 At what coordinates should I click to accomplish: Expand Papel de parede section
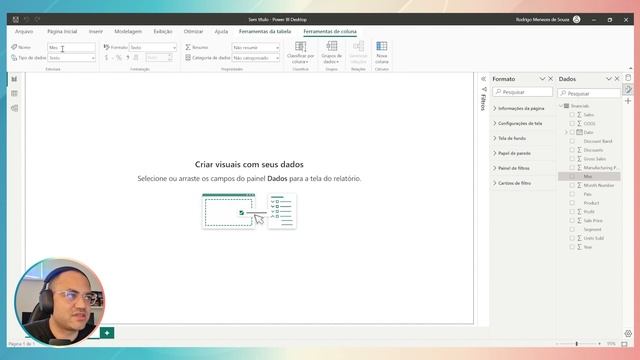tap(512, 153)
